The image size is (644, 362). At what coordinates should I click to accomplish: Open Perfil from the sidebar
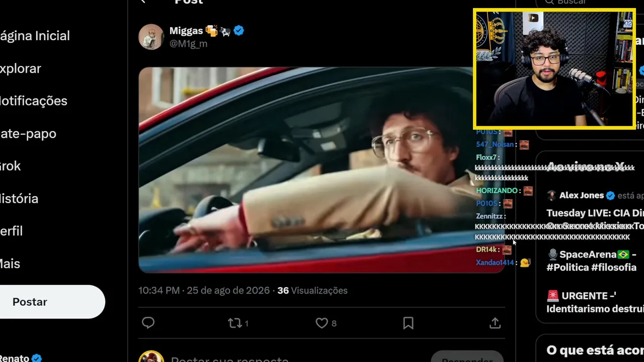pos(12,231)
